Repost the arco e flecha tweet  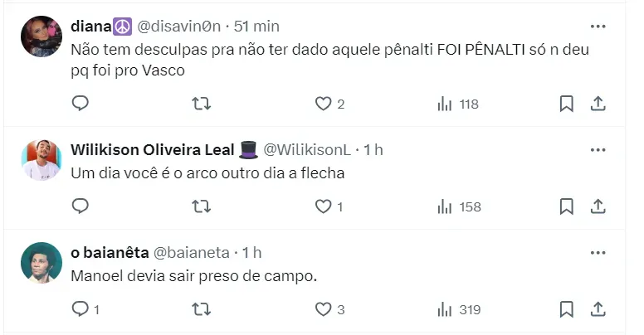[202, 206]
